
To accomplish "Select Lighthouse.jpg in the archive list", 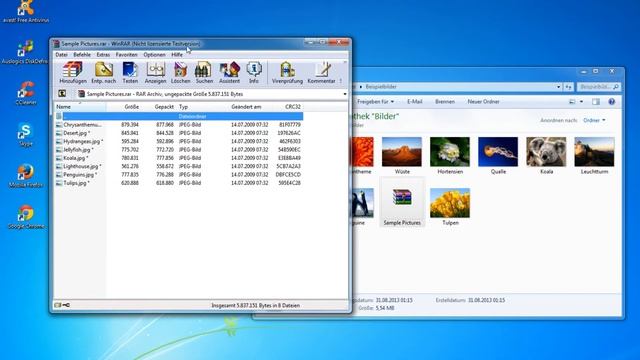I will point(179,167).
